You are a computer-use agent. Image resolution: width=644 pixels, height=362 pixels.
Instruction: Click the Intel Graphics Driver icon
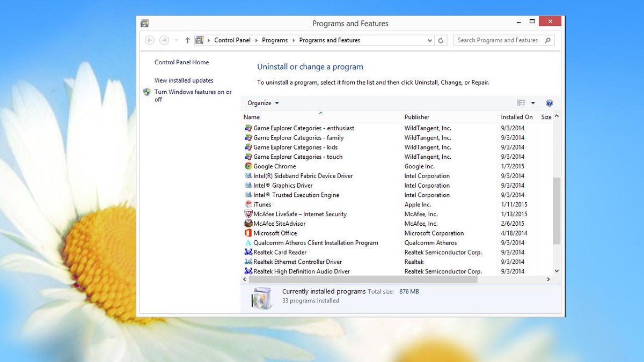tap(248, 186)
